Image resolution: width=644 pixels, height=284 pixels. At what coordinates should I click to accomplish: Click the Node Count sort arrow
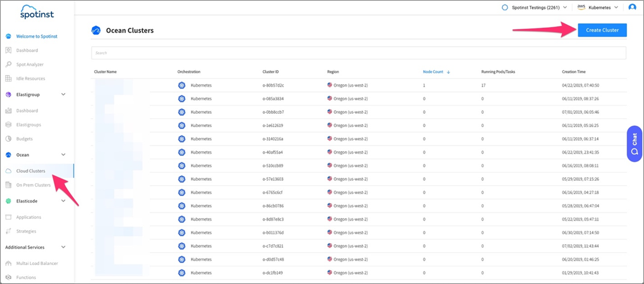point(448,71)
